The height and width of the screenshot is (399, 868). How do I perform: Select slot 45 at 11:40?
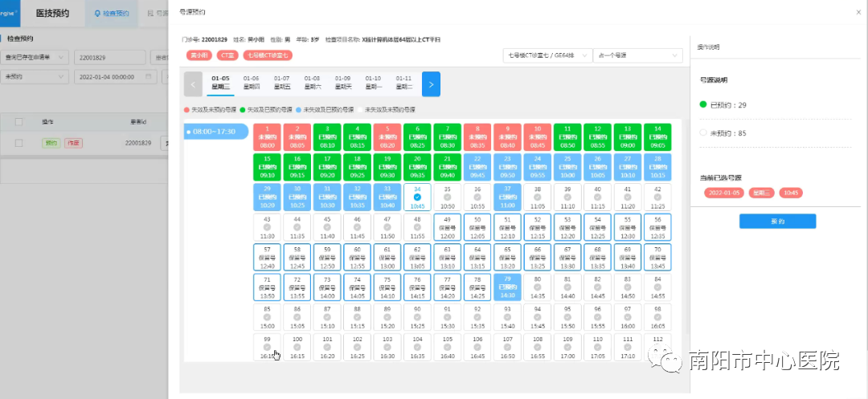click(327, 227)
